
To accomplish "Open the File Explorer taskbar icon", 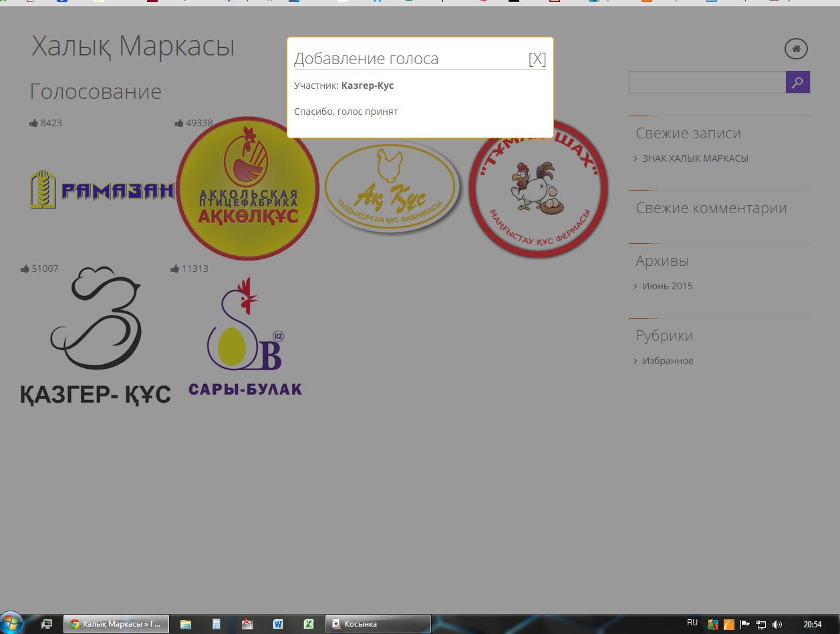I will 186,624.
